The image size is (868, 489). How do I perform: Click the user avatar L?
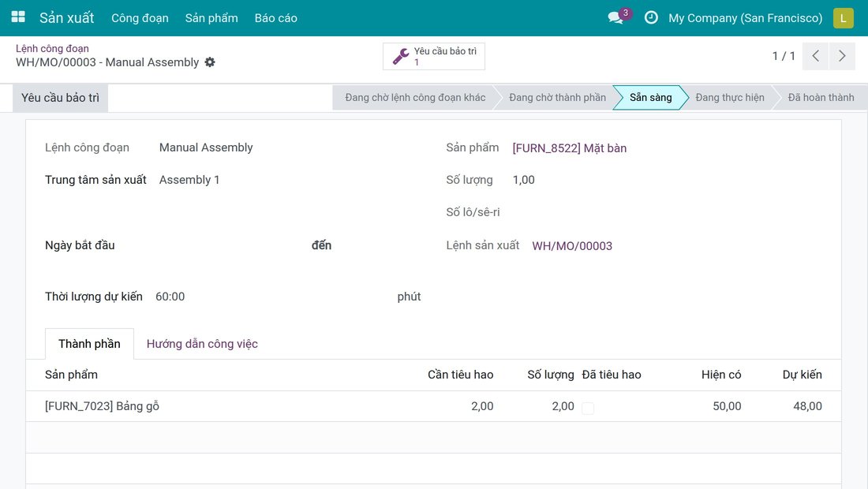[x=843, y=17]
